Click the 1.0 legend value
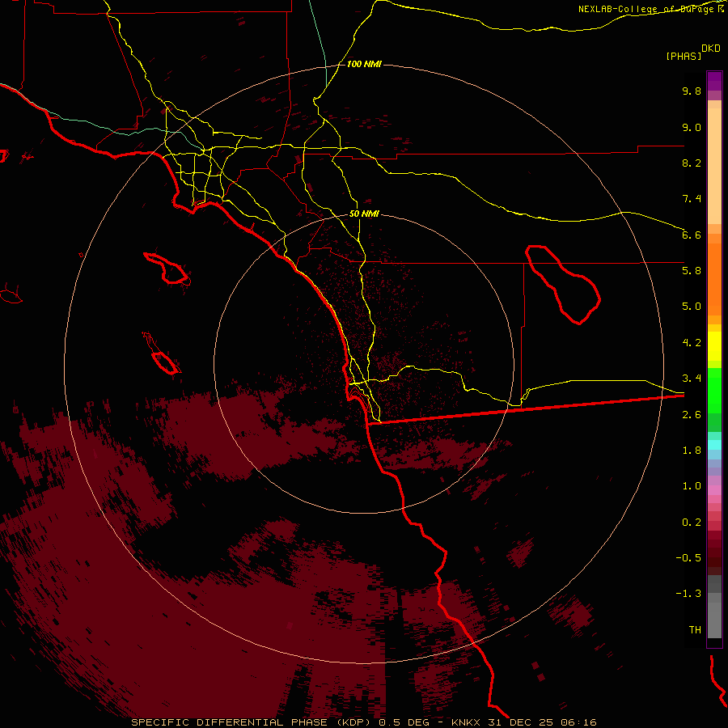728x728 pixels. tap(692, 486)
